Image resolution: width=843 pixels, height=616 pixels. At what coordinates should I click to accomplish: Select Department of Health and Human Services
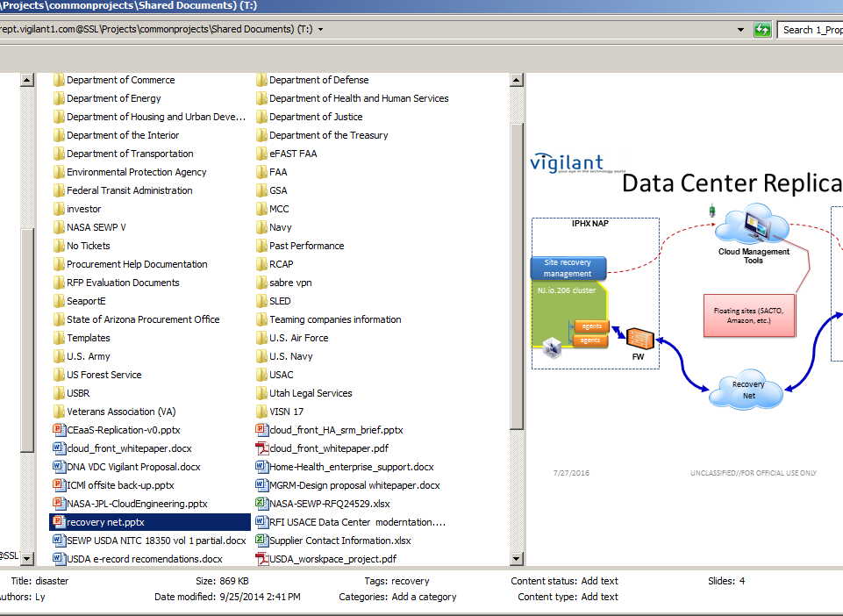coord(359,98)
